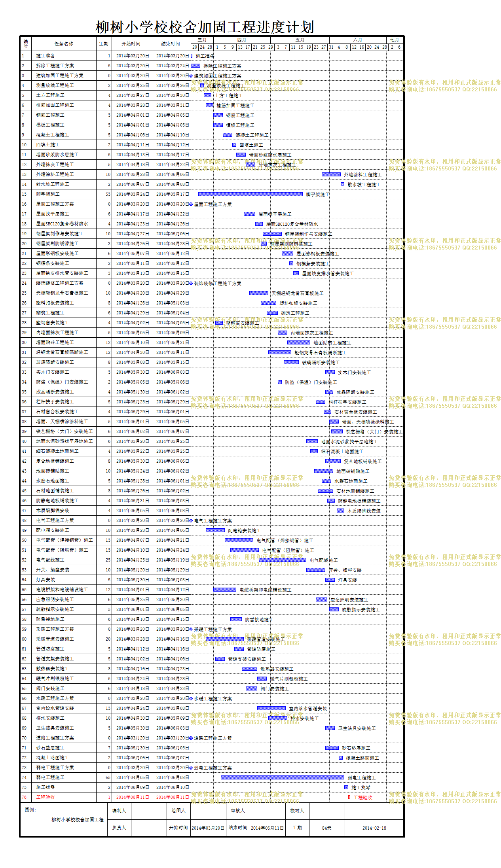Viewport: 501px width, 868px height.
Task: Click red 工程验收 task name in row 76
Action: click(x=46, y=797)
